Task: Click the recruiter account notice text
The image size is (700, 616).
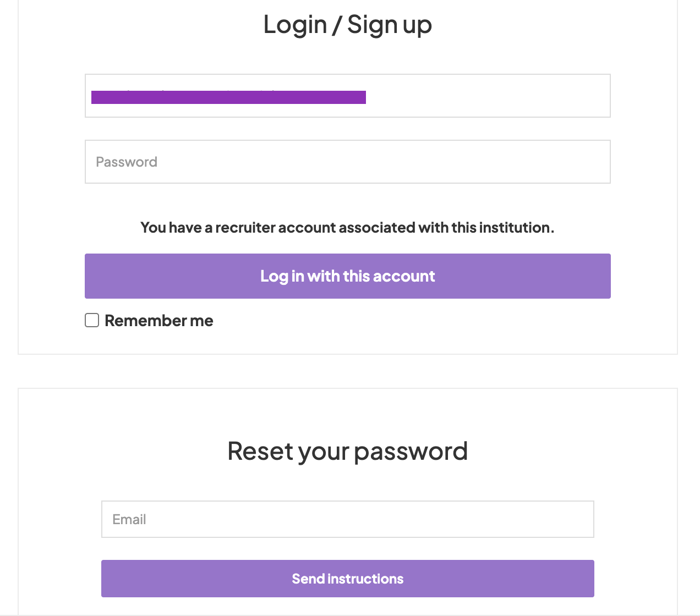Action: tap(347, 228)
